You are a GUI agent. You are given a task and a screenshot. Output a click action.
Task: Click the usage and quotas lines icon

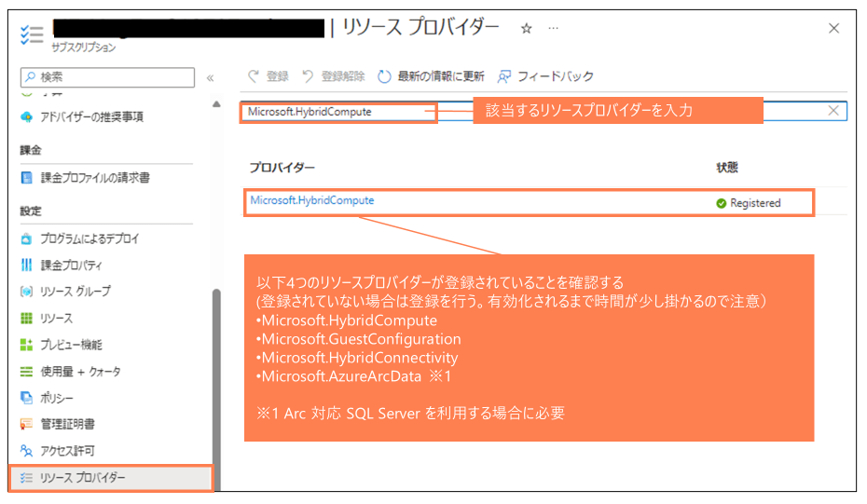coord(26,372)
